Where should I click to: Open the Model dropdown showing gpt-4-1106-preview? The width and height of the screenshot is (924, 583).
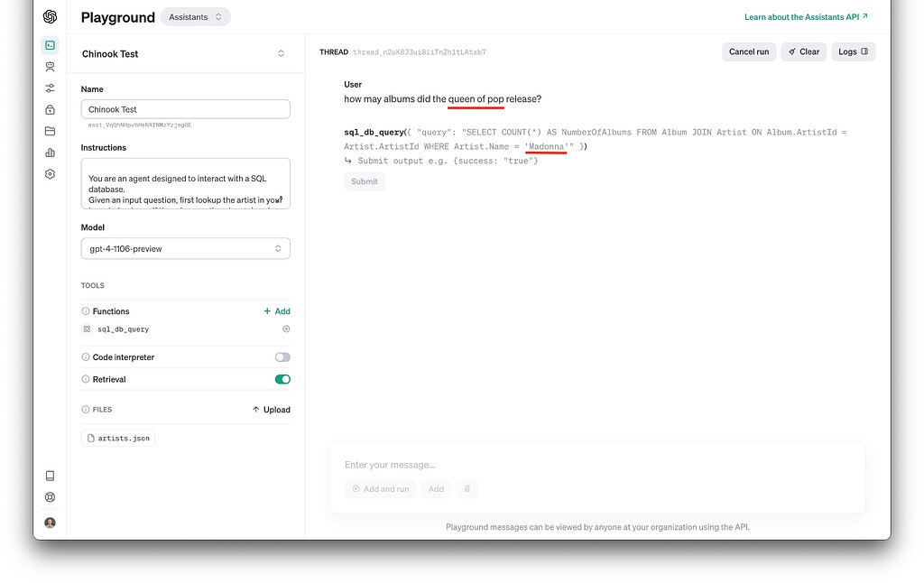[185, 248]
